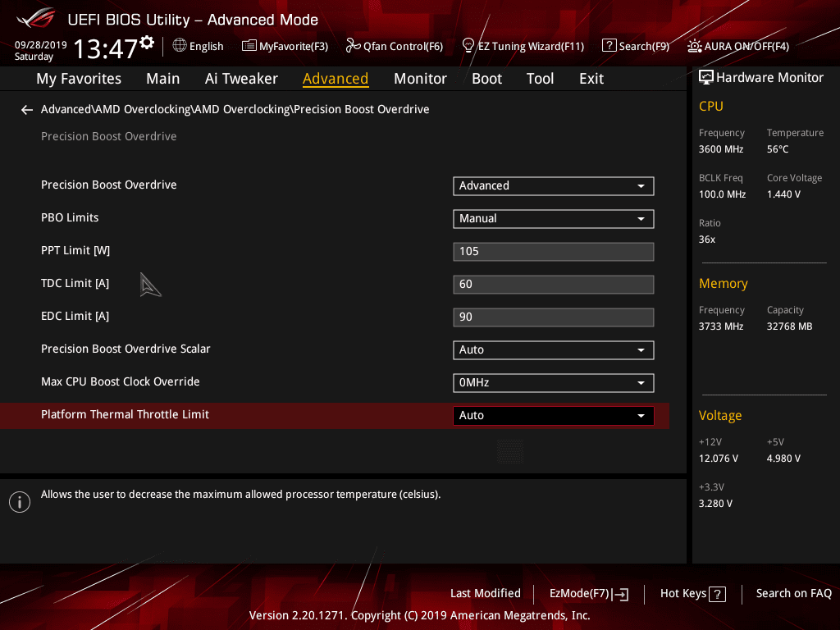840x630 pixels.
Task: Click BCLK Freq 100.0 MHz value
Action: point(722,194)
